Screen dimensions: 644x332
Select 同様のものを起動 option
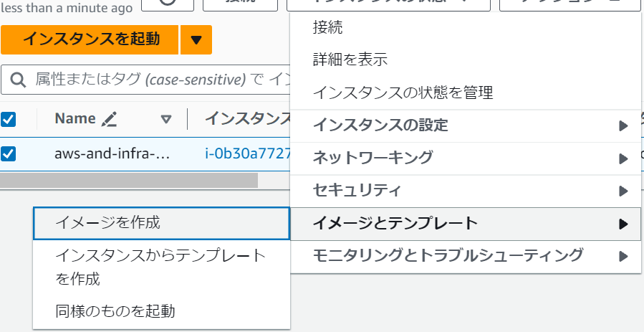161,311
